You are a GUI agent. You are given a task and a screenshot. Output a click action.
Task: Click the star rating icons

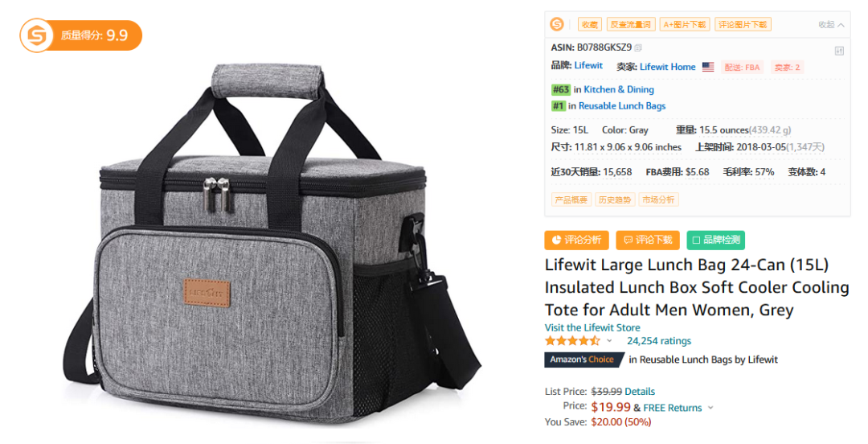(x=572, y=340)
